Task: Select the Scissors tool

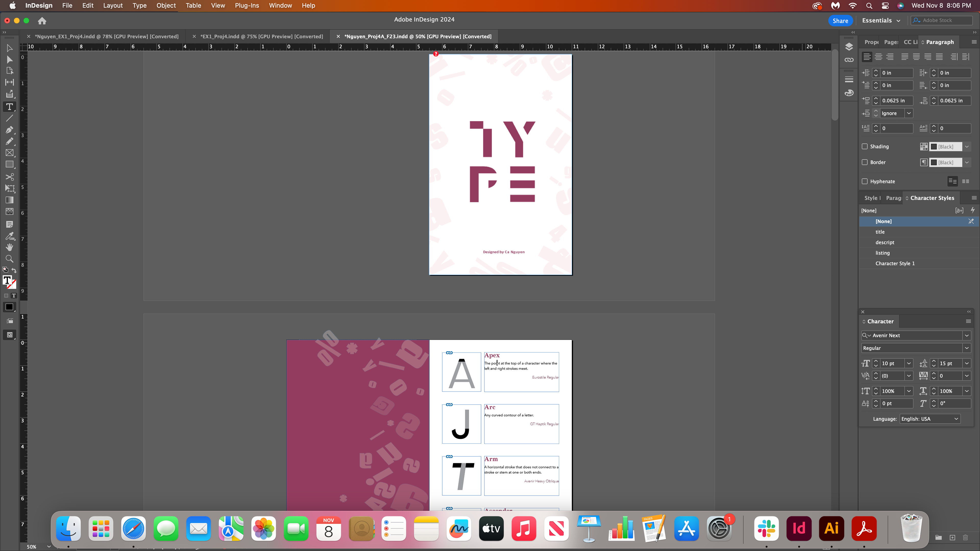Action: pos(9,177)
